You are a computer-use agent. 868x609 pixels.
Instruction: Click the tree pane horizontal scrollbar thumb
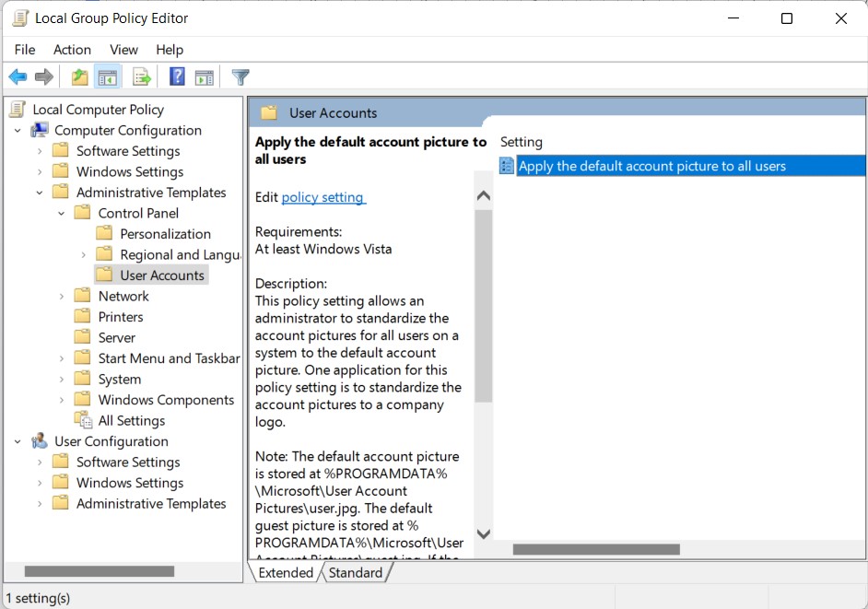(100, 571)
